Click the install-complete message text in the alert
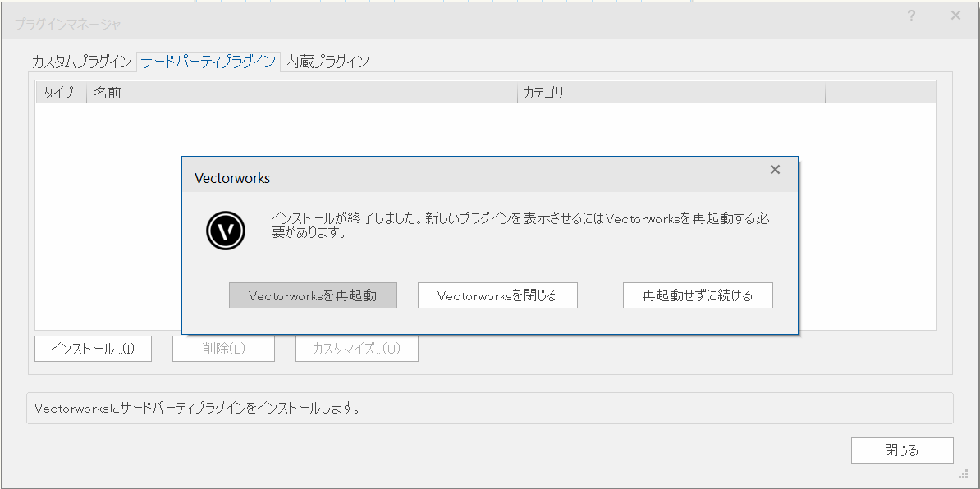 click(519, 226)
